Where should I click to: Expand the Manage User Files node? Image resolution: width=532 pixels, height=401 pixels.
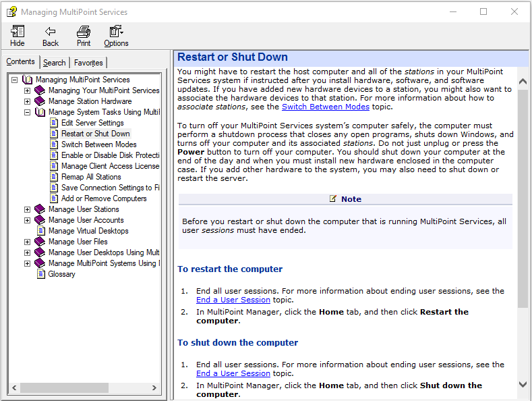pyautogui.click(x=27, y=242)
